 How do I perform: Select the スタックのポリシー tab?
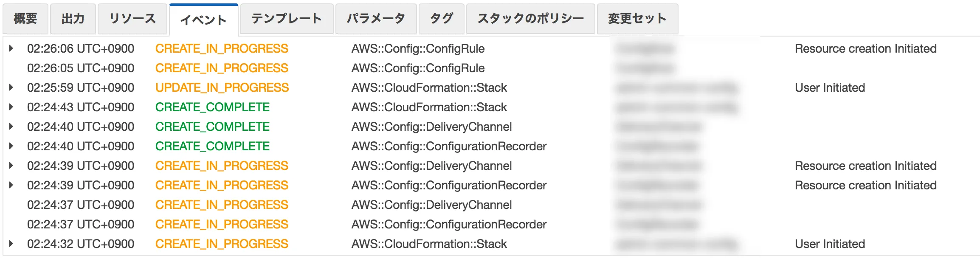530,18
